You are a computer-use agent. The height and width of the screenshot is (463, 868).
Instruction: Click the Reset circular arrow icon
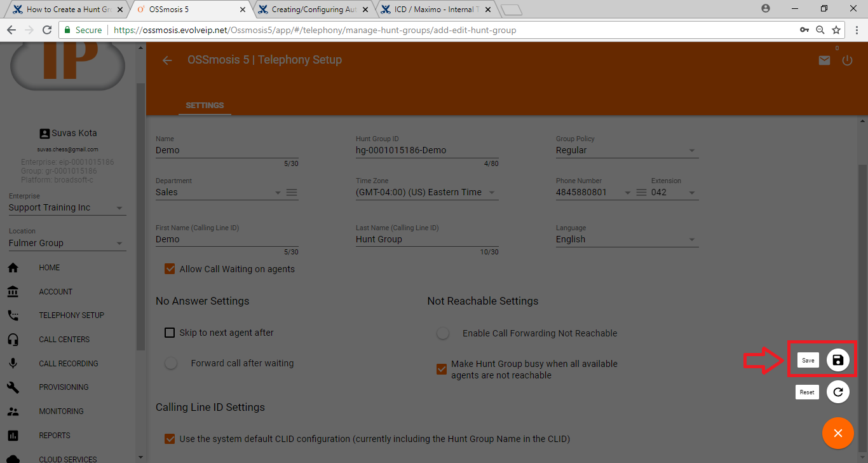point(837,392)
